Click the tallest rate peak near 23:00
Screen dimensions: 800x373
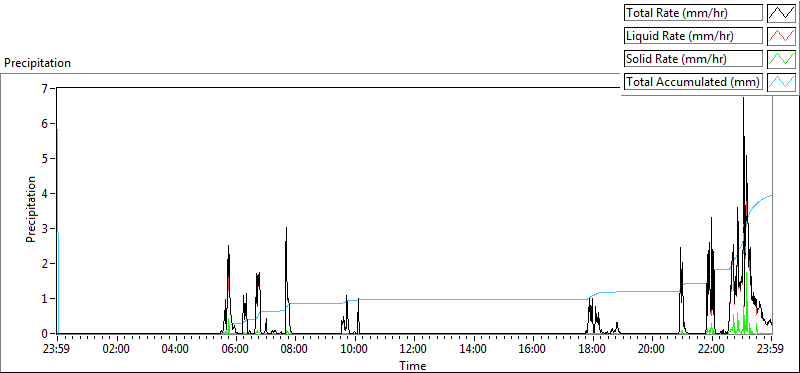coord(743,98)
